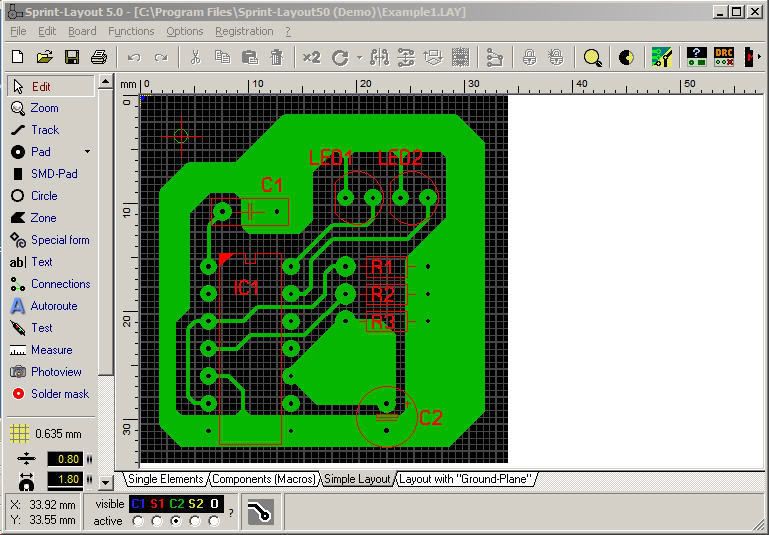
Task: Click the magnifier icon in toolbar
Action: [593, 58]
